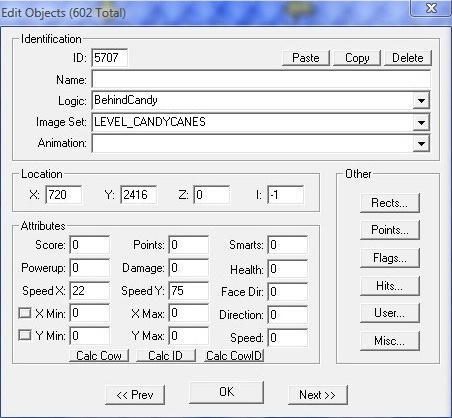Screen dimensions: 452x418
Task: Open the Points... dialog
Action: pyautogui.click(x=389, y=230)
